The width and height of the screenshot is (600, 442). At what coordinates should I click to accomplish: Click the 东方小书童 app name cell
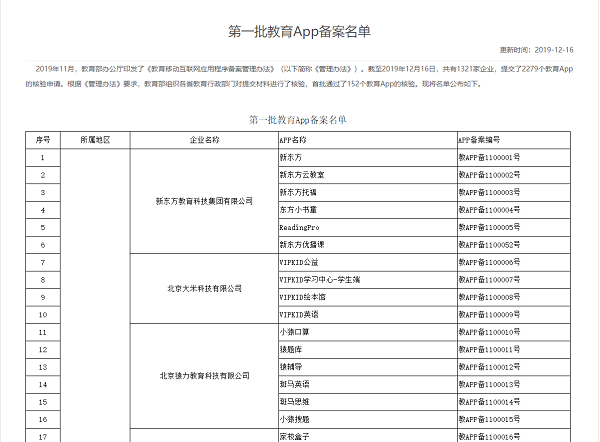[298, 210]
